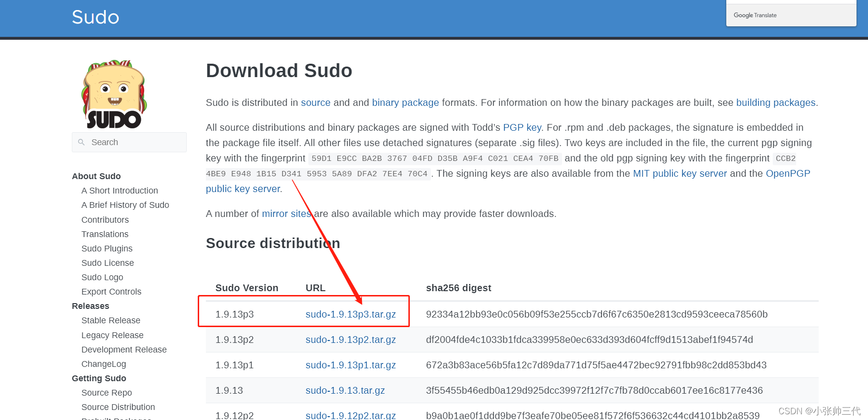Click version cell '1.9.13p1'
Viewport: 868px width, 420px height.
coord(235,365)
